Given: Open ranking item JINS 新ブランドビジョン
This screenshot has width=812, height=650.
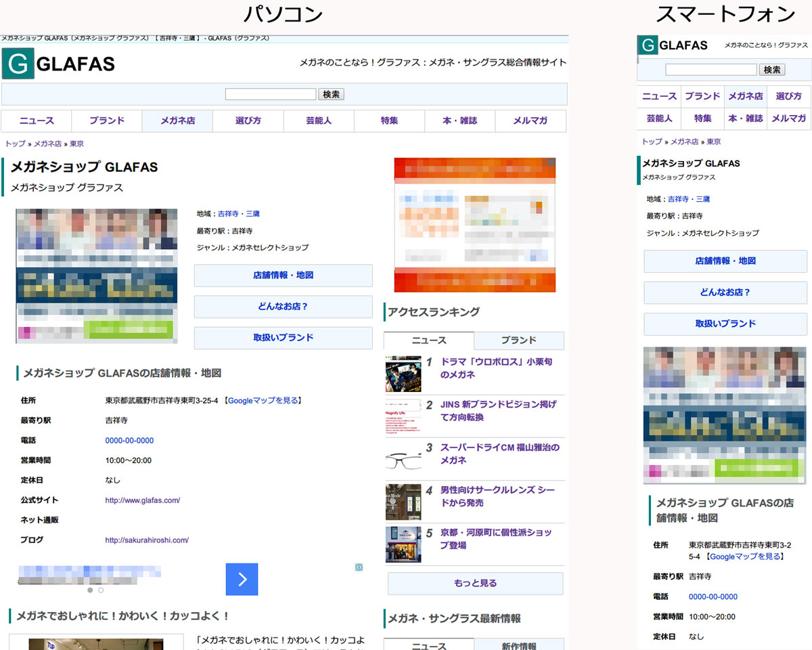Looking at the screenshot, I should [x=498, y=411].
